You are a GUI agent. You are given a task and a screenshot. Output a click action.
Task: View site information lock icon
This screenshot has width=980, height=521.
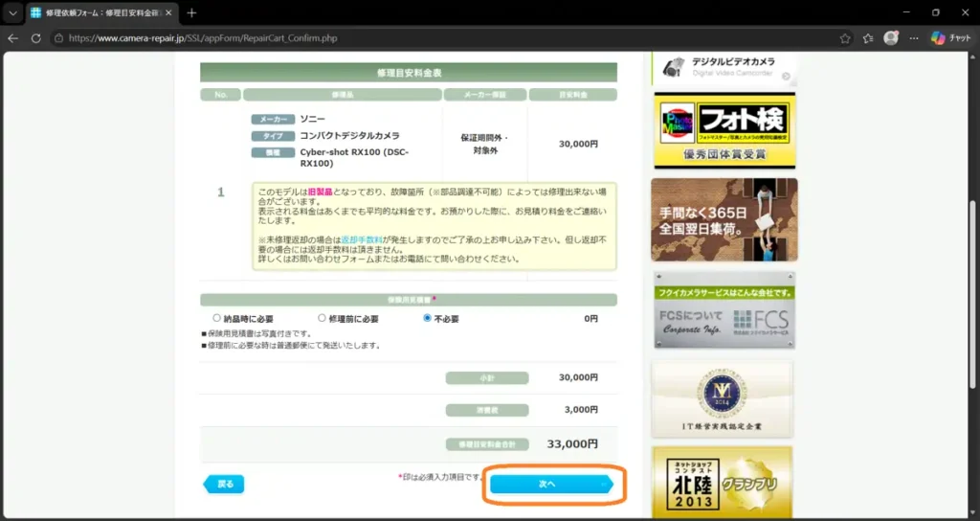click(x=58, y=38)
